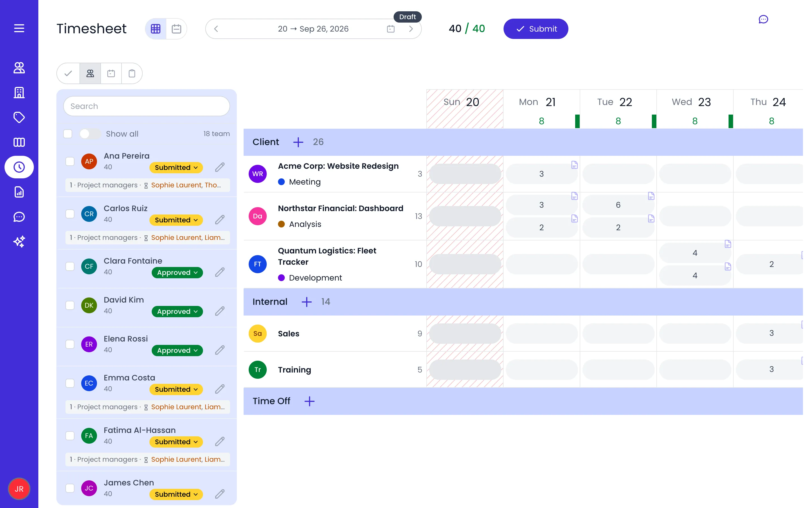The image size is (812, 508).
Task: Click edit pencil for David Kim
Action: (x=220, y=311)
